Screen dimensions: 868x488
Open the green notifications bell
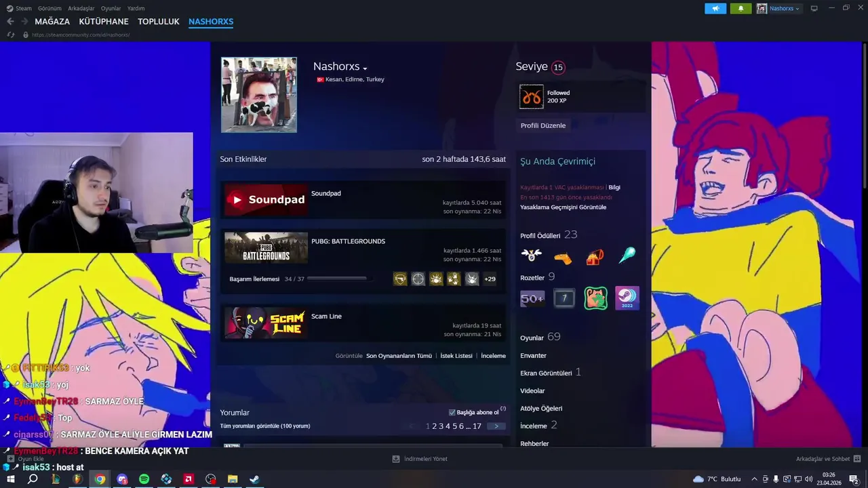741,8
